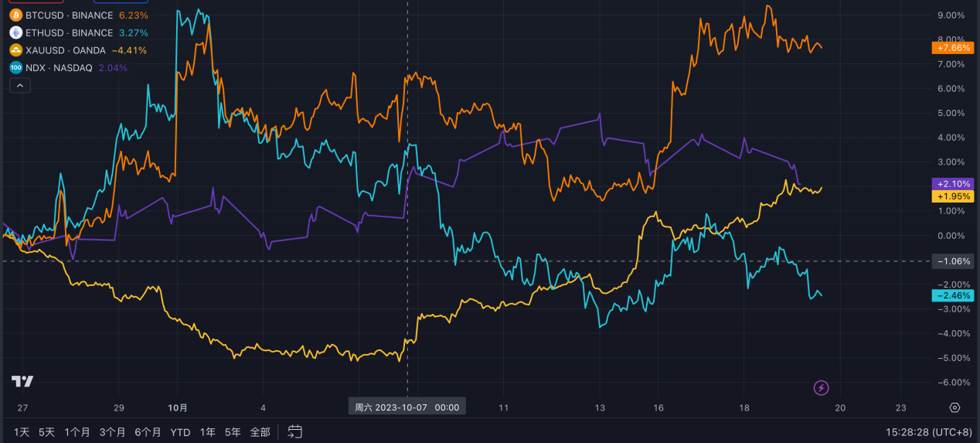
Task: Click the BTCUSD Bitcoin symbol icon
Action: (15, 15)
